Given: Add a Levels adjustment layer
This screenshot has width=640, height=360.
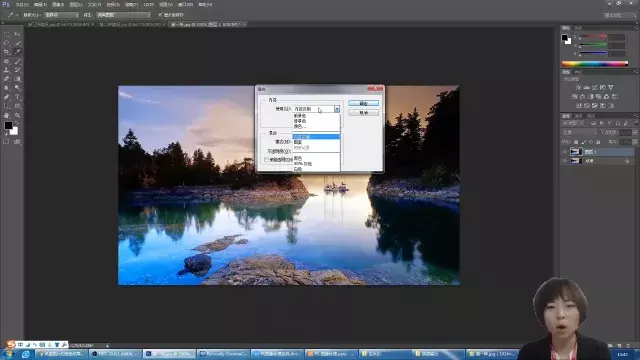Looking at the screenshot, I should 587,87.
